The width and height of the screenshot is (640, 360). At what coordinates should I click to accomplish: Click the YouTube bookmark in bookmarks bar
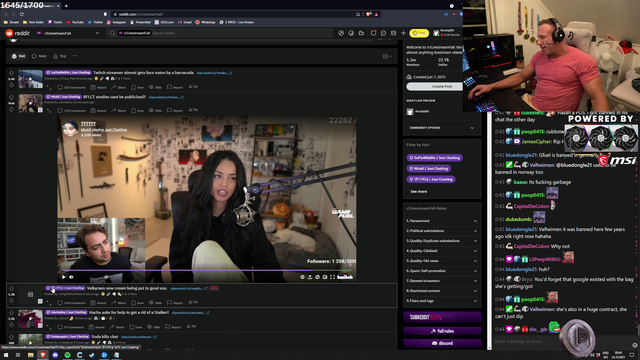pyautogui.click(x=75, y=22)
